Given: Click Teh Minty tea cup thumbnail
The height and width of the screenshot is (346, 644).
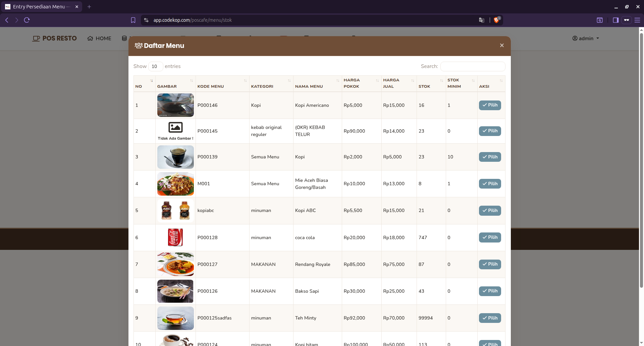Looking at the screenshot, I should (x=175, y=318).
